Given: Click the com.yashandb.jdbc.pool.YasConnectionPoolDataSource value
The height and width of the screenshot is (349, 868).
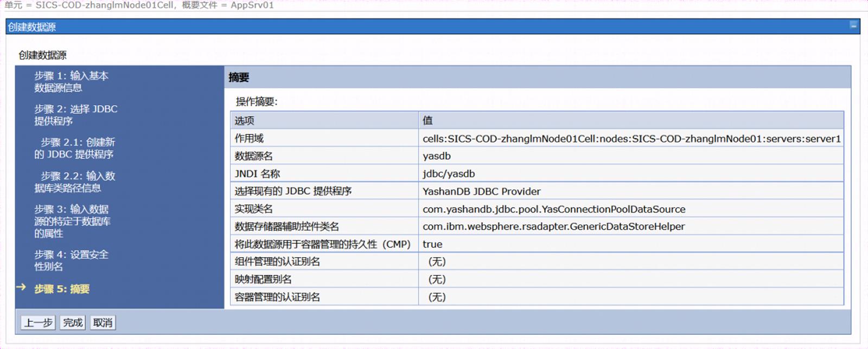Looking at the screenshot, I should pos(554,209).
